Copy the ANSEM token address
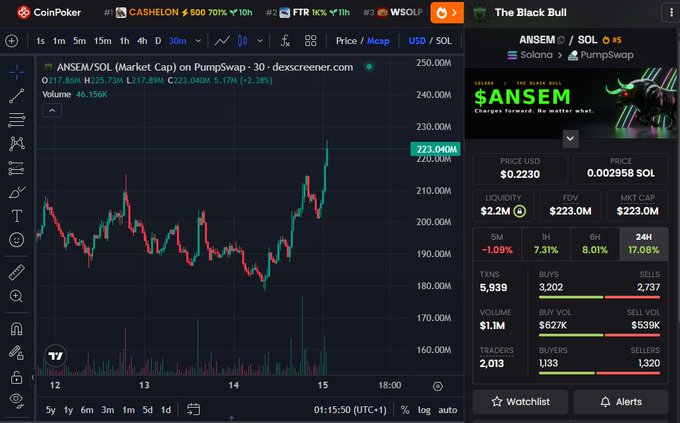 pyautogui.click(x=561, y=40)
